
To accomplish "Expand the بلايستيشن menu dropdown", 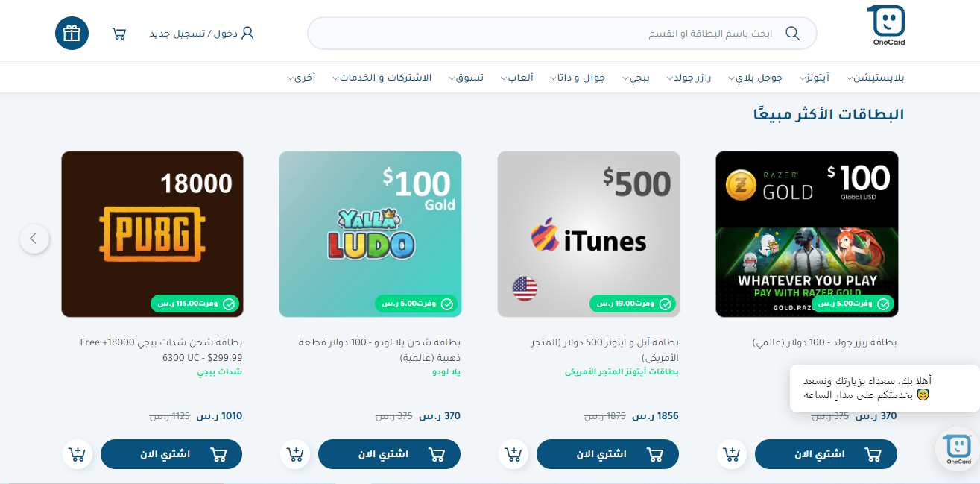I will [875, 78].
